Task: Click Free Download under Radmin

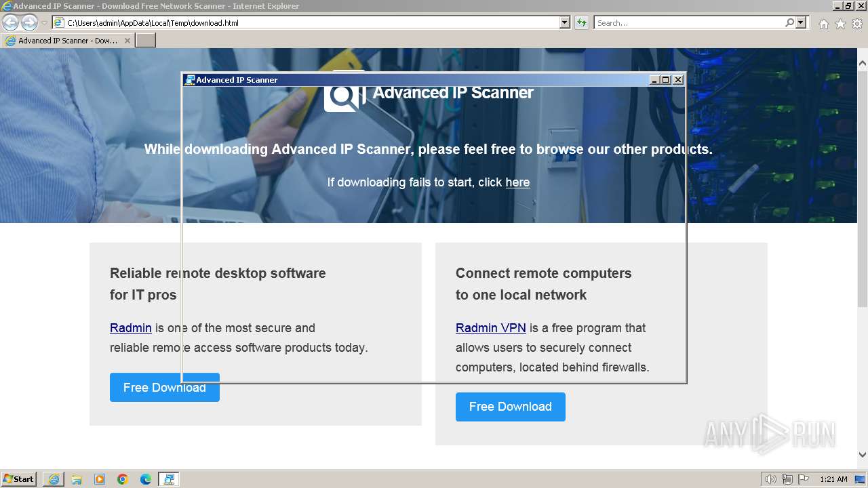Action: pyautogui.click(x=165, y=387)
